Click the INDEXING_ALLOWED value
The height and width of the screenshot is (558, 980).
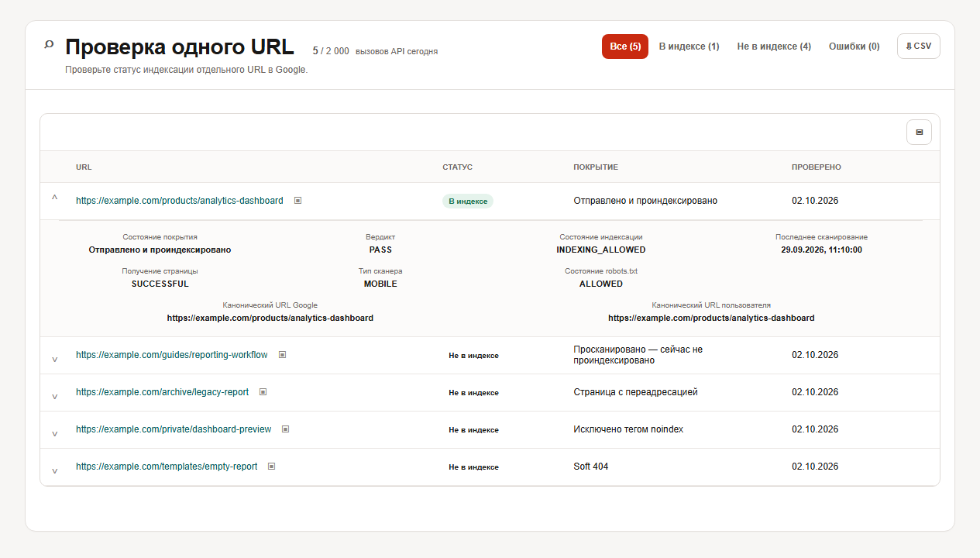(x=601, y=250)
